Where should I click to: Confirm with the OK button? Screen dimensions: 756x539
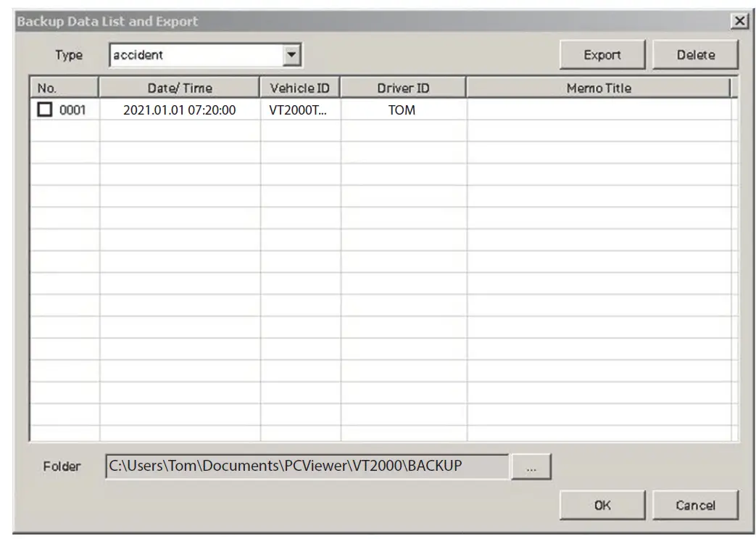(601, 506)
